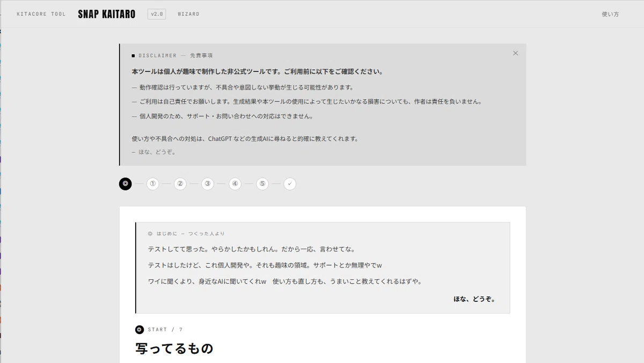Click the line about 動作確認は行っていますが

[x=243, y=87]
